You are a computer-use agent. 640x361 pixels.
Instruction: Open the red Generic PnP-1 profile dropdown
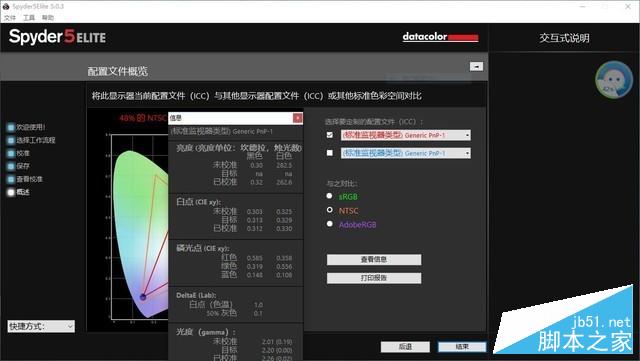click(x=406, y=135)
